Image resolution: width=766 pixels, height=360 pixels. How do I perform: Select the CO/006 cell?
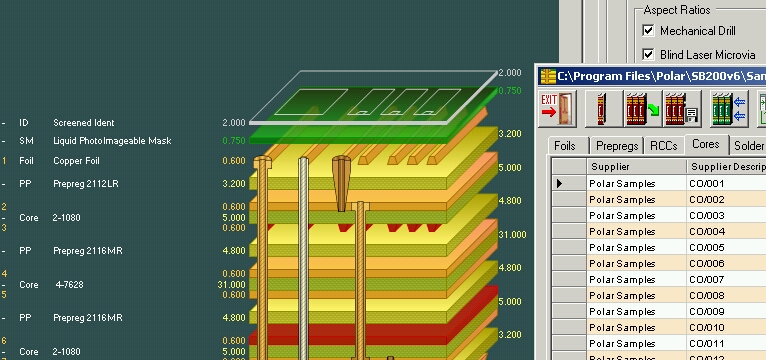pyautogui.click(x=726, y=263)
